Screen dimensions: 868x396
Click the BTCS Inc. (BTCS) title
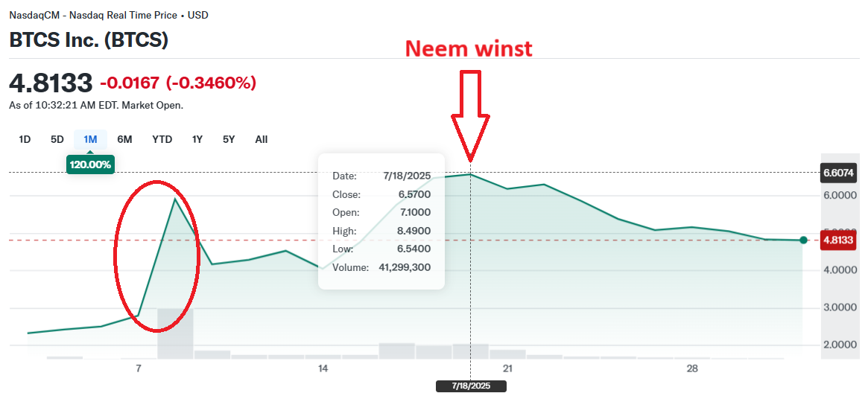(89, 39)
